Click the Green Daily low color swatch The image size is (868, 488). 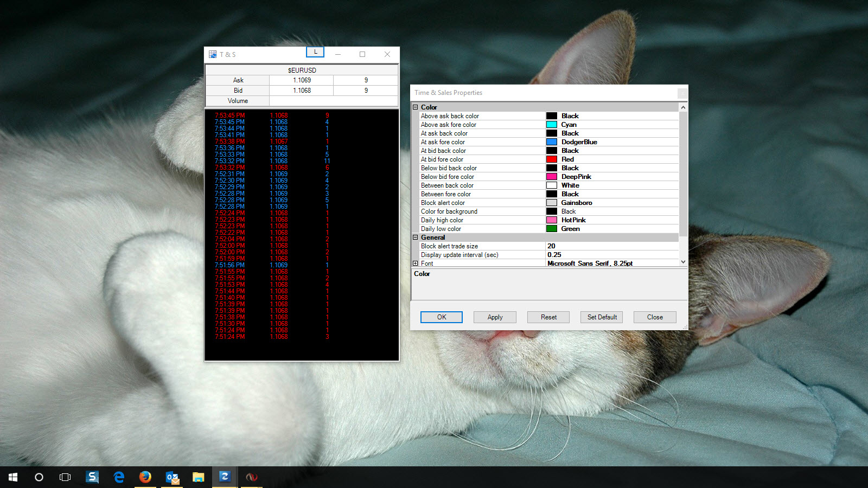tap(552, 229)
